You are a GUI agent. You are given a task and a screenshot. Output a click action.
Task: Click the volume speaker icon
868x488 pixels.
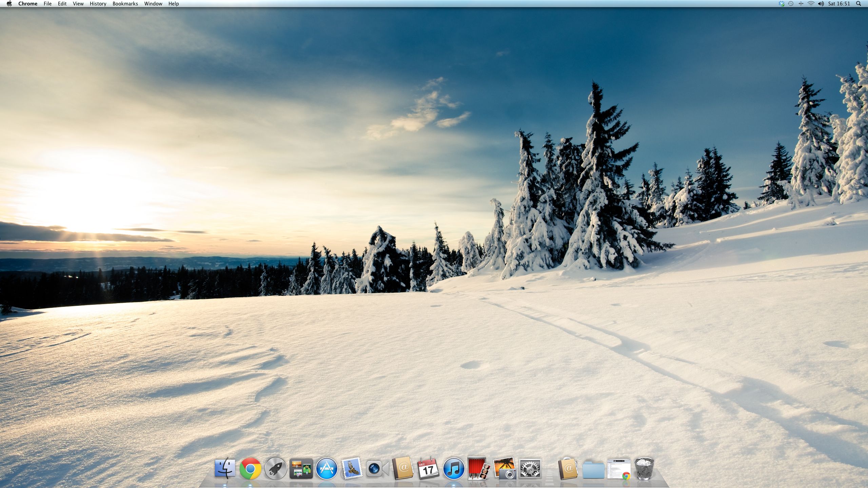tap(821, 4)
